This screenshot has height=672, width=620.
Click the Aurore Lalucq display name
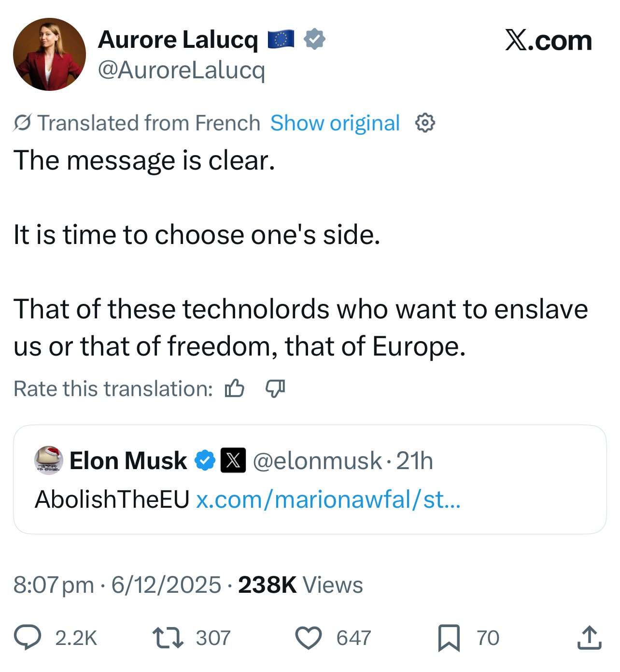tap(178, 39)
